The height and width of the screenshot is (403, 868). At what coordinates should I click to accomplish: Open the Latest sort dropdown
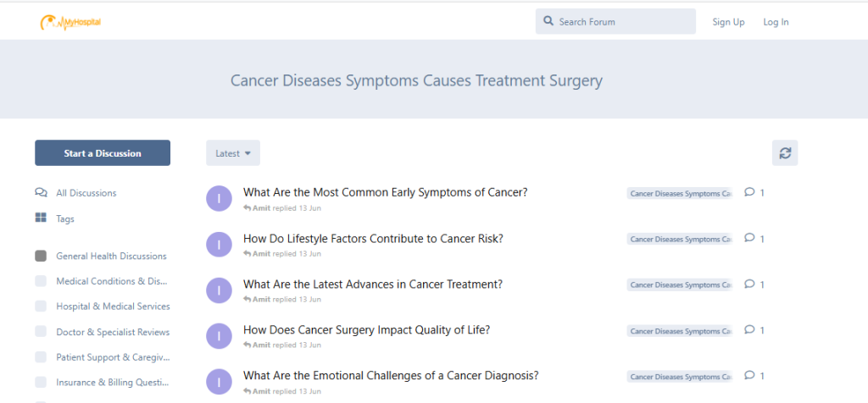click(x=233, y=153)
